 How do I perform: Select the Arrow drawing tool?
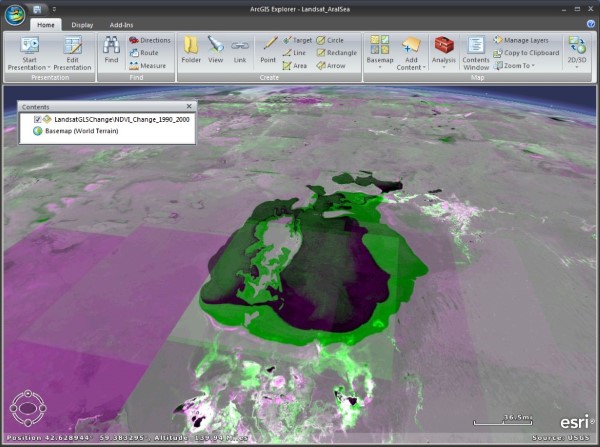click(x=331, y=66)
